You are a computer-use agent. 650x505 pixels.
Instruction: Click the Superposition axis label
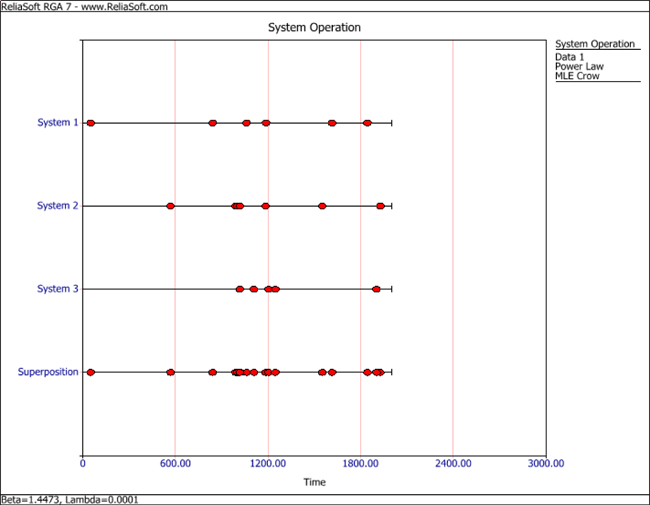pyautogui.click(x=48, y=372)
